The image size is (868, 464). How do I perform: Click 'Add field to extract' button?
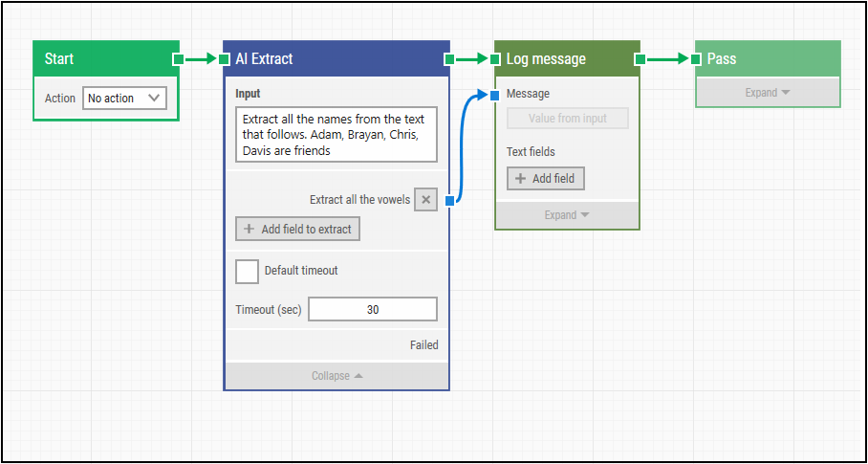297,229
